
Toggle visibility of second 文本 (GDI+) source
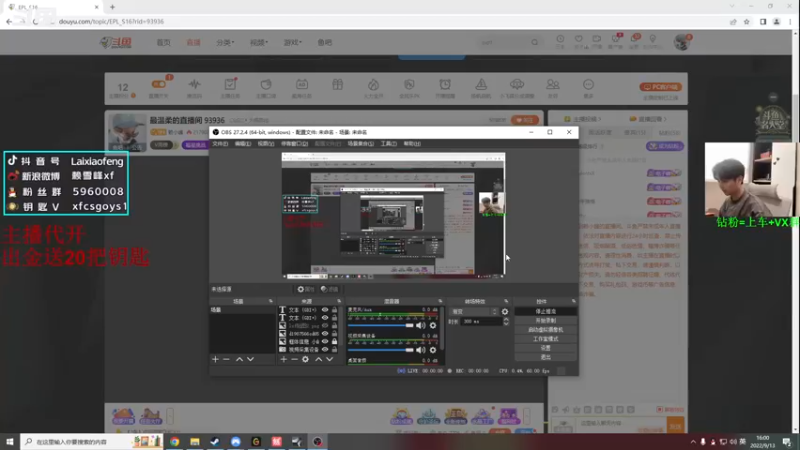point(325,317)
